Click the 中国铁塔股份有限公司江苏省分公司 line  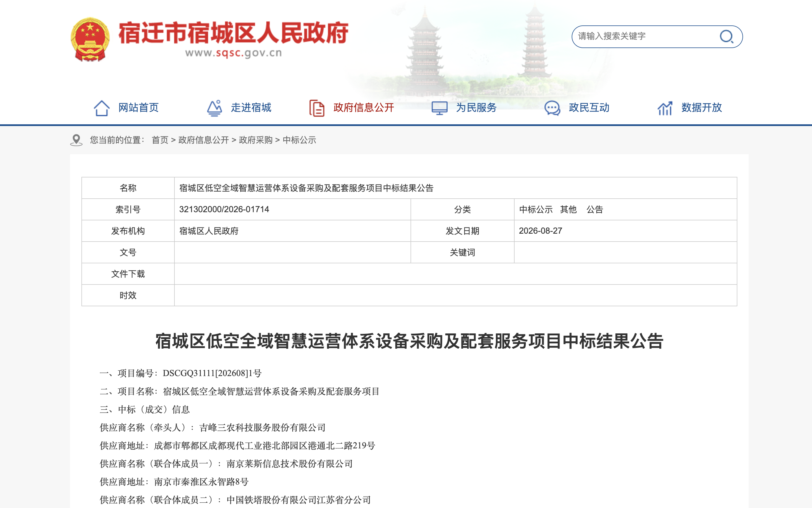(235, 500)
